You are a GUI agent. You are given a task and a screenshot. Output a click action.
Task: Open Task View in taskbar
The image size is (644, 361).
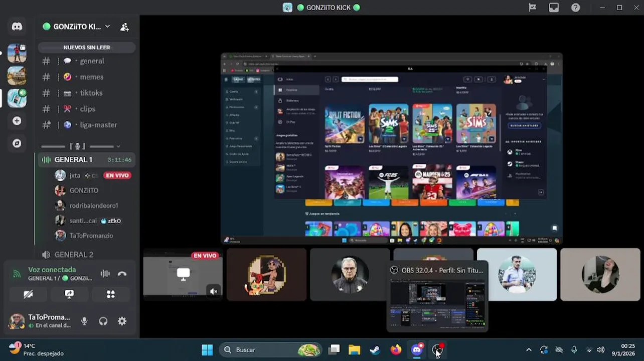coord(335,350)
